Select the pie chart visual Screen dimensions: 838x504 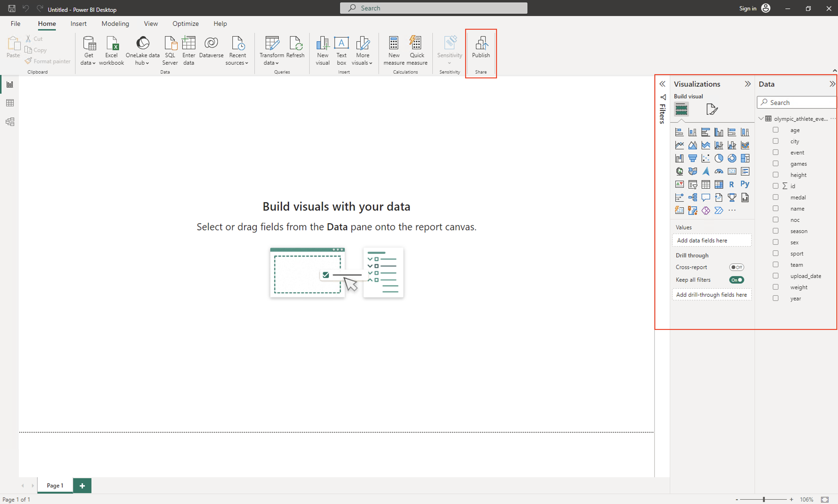(x=719, y=158)
